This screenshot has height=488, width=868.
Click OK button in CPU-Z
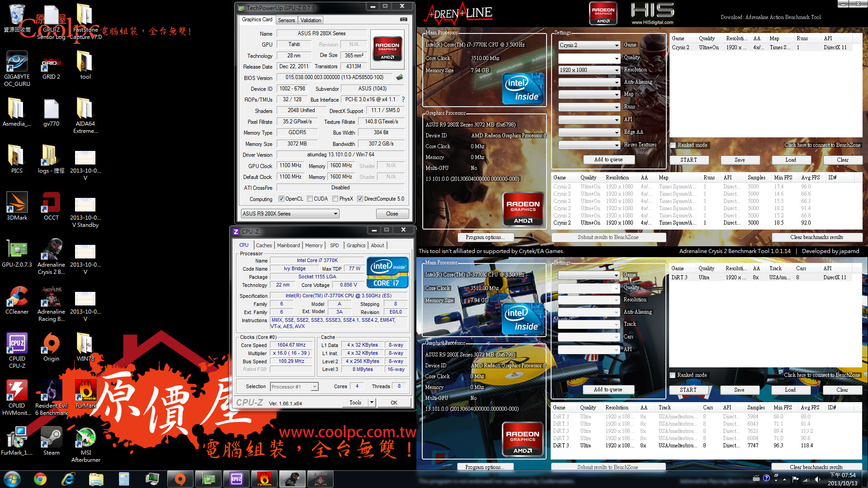click(394, 403)
